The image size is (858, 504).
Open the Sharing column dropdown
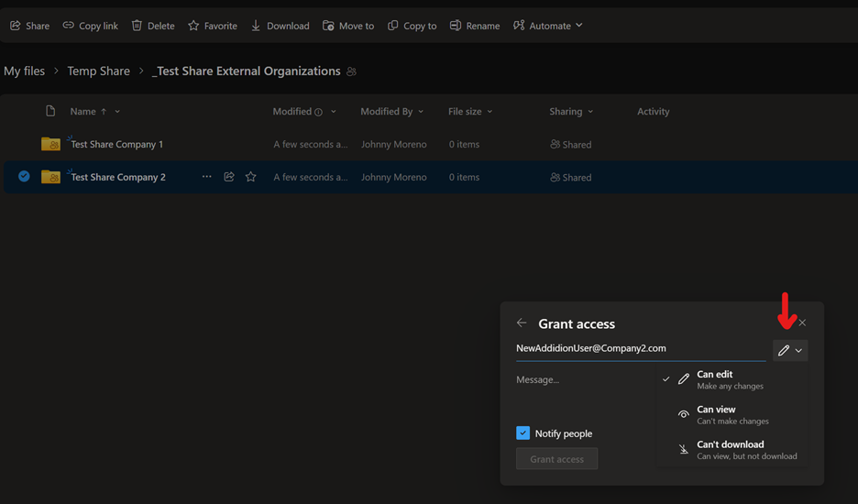tap(590, 112)
